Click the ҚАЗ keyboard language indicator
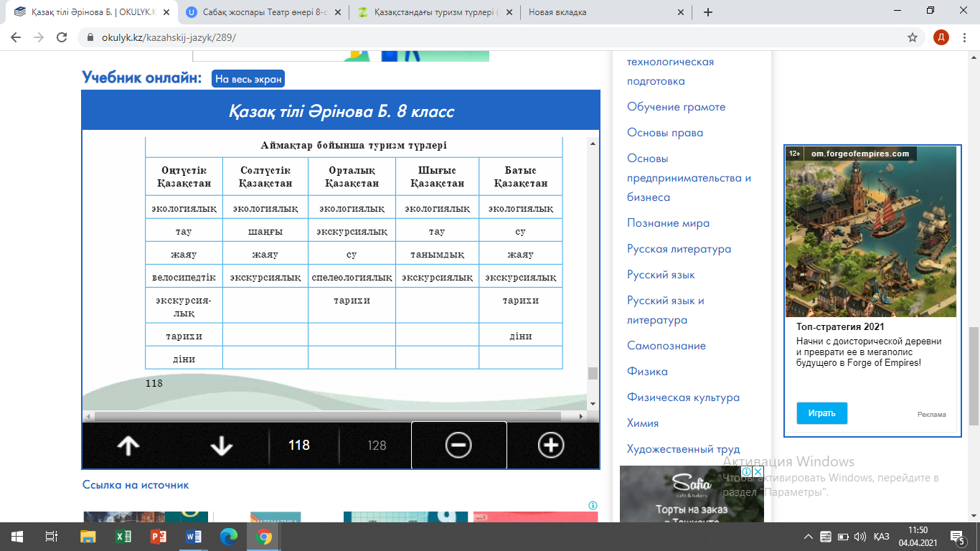The width and height of the screenshot is (980, 551). point(882,537)
